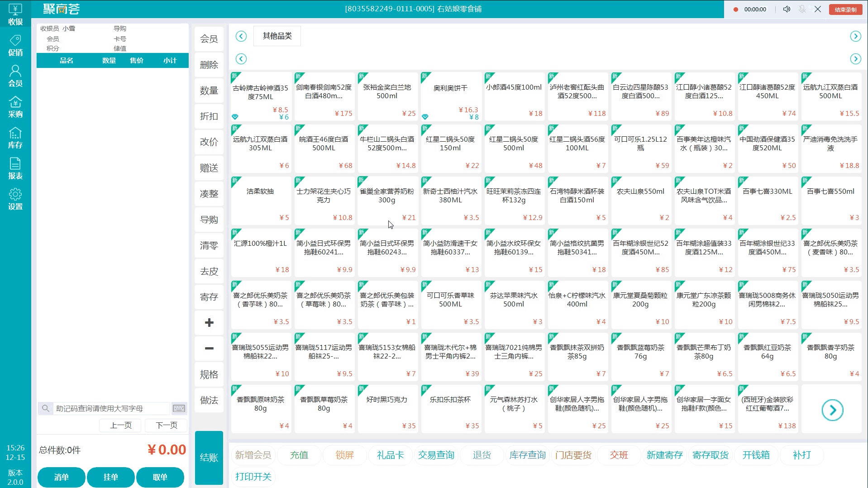Screen dimensions: 868x488
Task: Click 锁屏 lock screen
Action: pyautogui.click(x=345, y=455)
